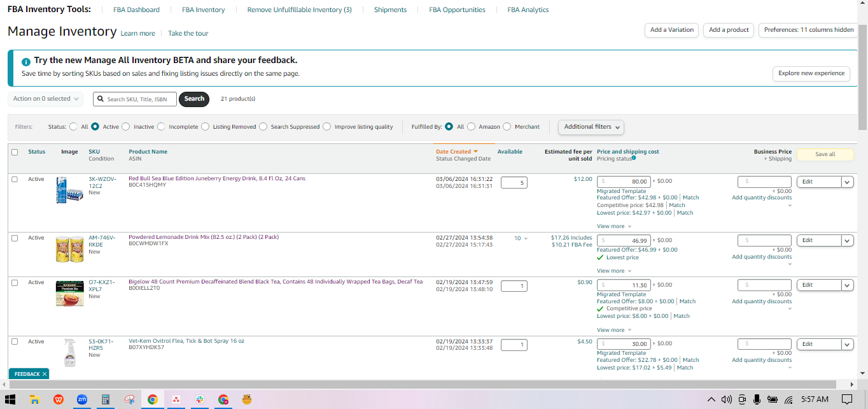
Task: Expand View more under Powdered Lemonade pricing
Action: (614, 271)
